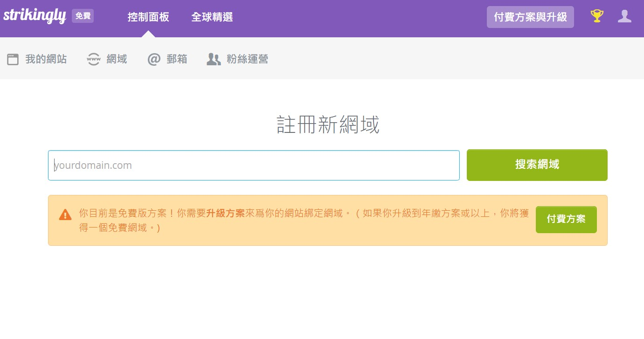Open the 郵箱 text label
The width and height of the screenshot is (644, 339).
point(177,59)
